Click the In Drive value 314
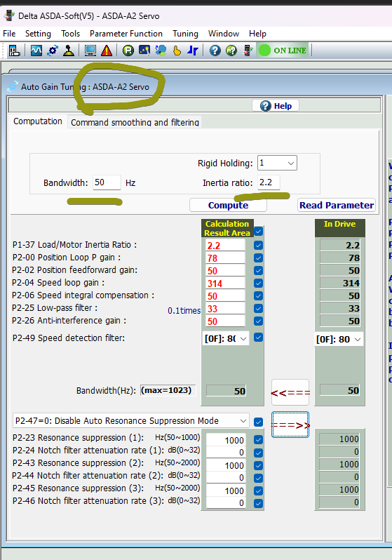 pyautogui.click(x=340, y=283)
